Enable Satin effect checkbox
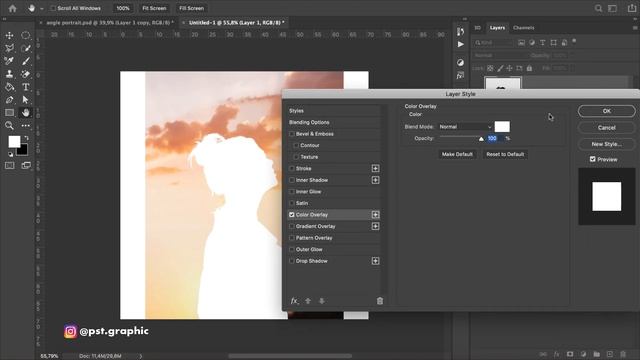Image resolution: width=640 pixels, height=360 pixels. coord(291,203)
